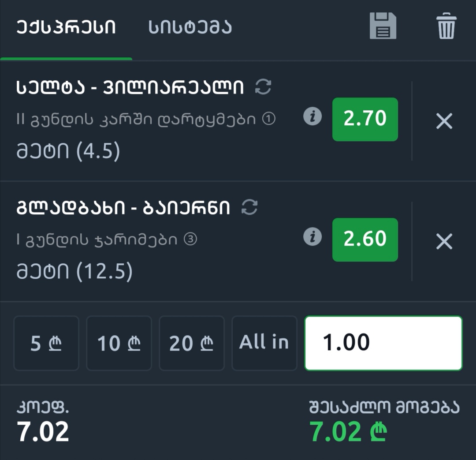Screen dimensions: 476x460
Task: Click the სელტა - ვილიარეალი match title
Action: click(130, 88)
